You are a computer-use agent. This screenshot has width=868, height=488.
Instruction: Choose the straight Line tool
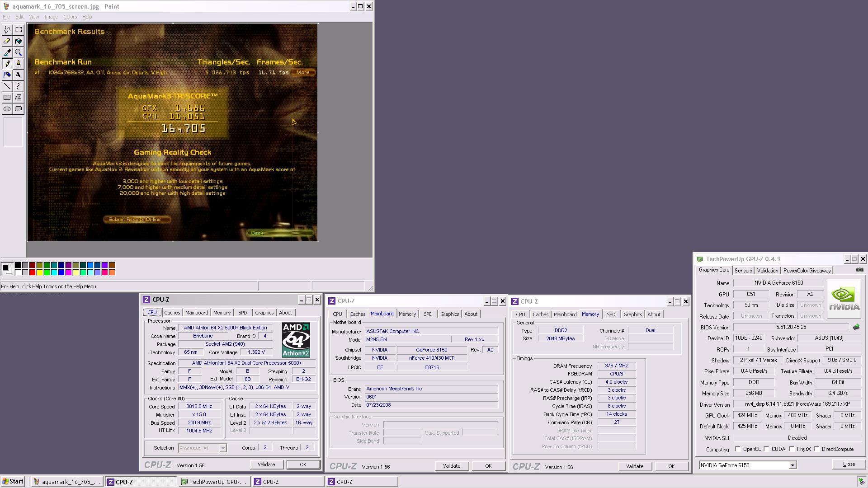7,86
